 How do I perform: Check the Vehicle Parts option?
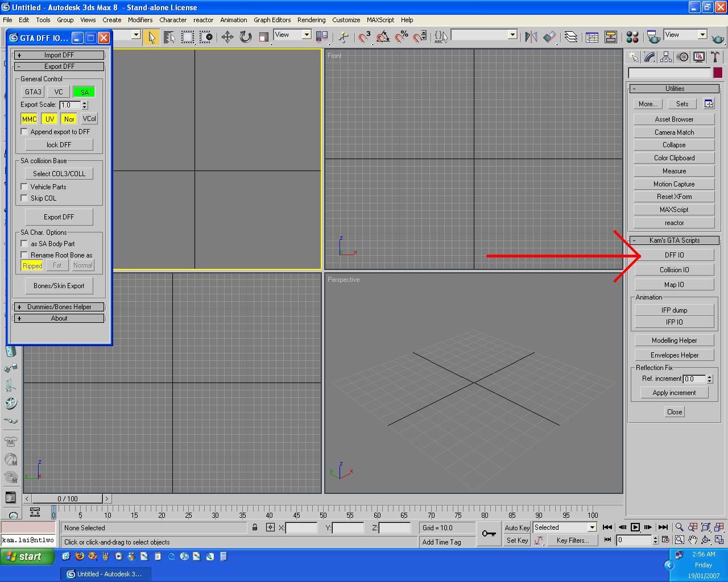24,186
